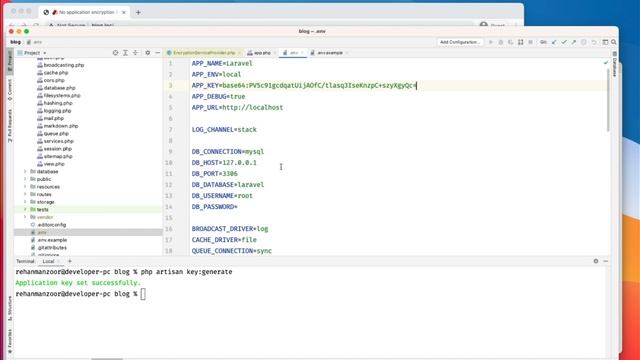Open cache.php in project tree
This screenshot has height=360, width=640.
(53, 73)
